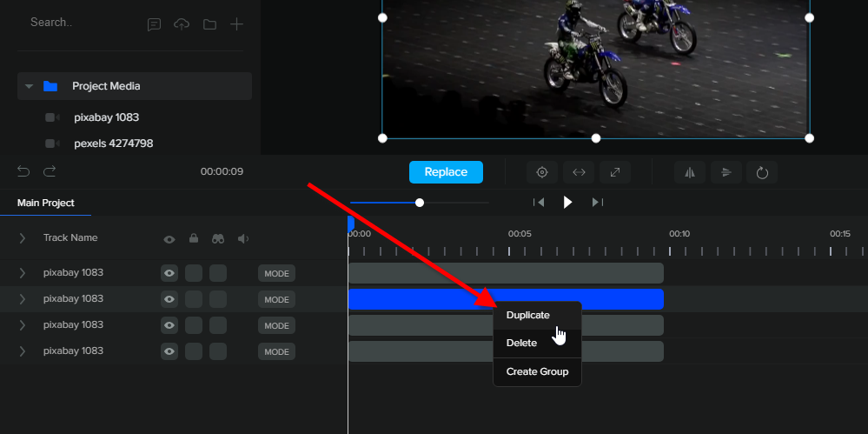The image size is (868, 434).
Task: Click the 00:05 mark on the timeline ruler
Action: coord(520,234)
